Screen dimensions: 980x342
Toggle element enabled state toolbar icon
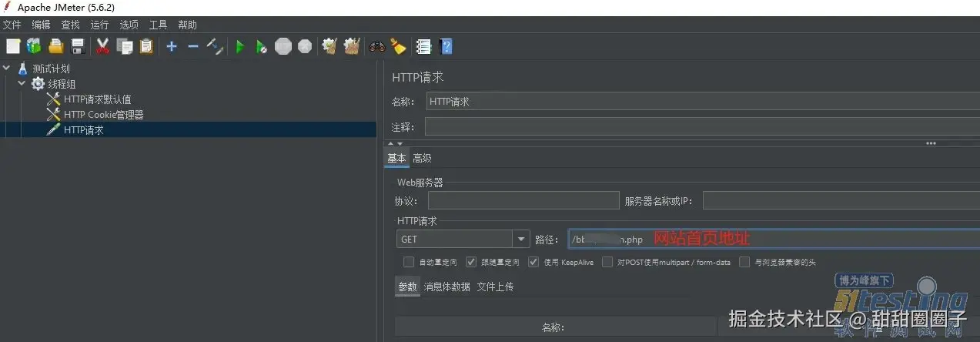[x=215, y=47]
